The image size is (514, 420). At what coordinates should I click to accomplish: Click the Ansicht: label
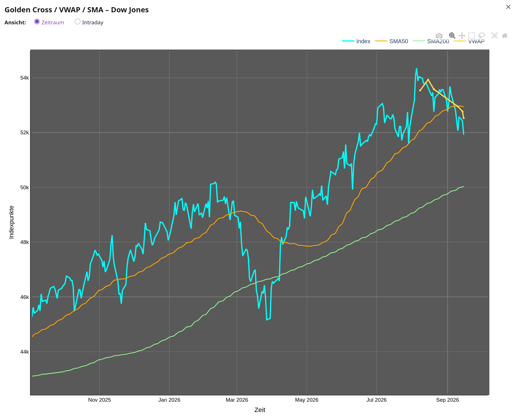click(x=15, y=22)
